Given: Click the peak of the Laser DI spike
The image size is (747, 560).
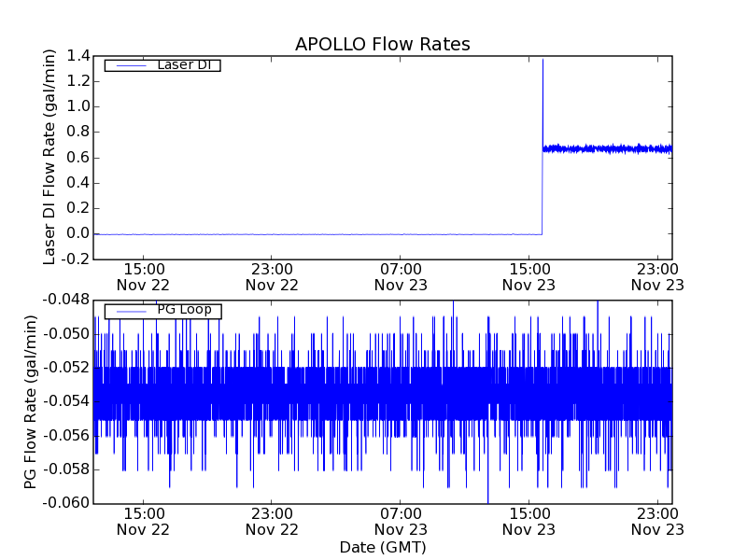Looking at the screenshot, I should point(543,60).
